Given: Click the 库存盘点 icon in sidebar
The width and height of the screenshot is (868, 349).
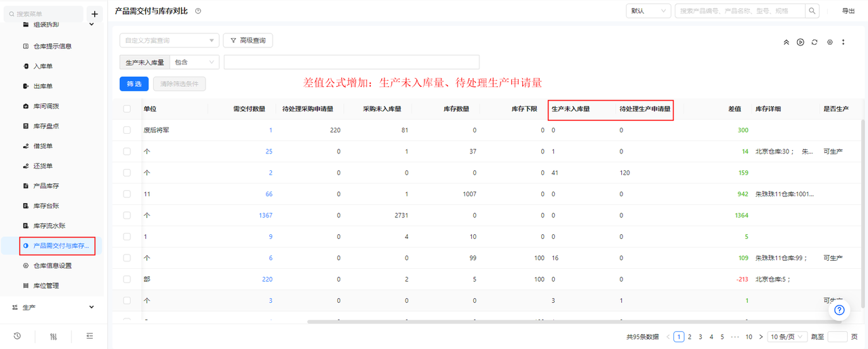Looking at the screenshot, I should click(26, 126).
